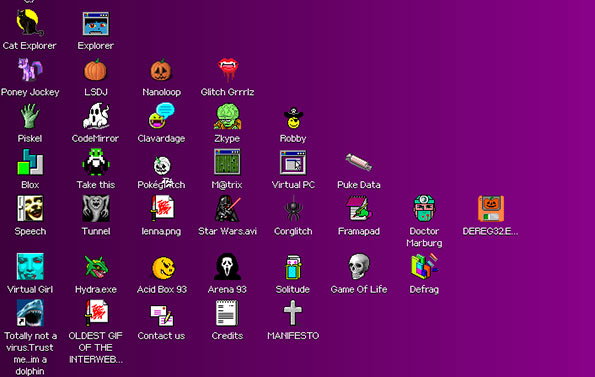Launch Zkype green monster icon
Screen dimensions: 595x377
[x=227, y=116]
